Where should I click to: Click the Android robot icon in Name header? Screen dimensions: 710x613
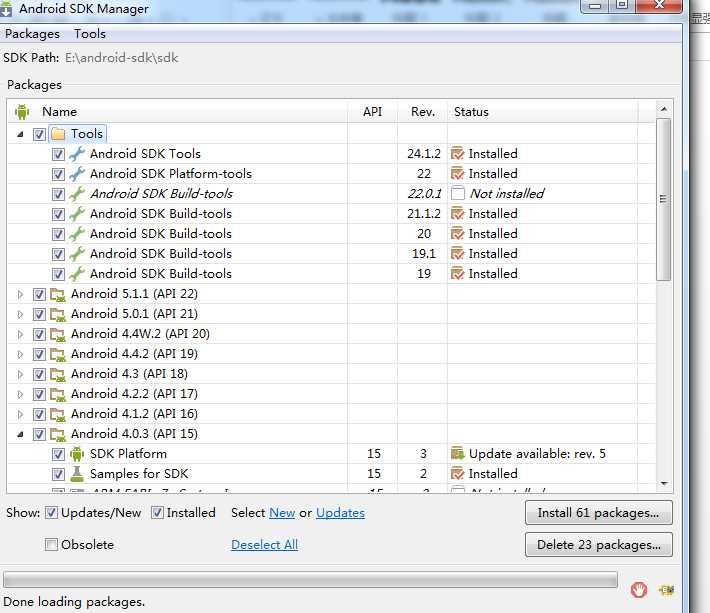tap(22, 111)
